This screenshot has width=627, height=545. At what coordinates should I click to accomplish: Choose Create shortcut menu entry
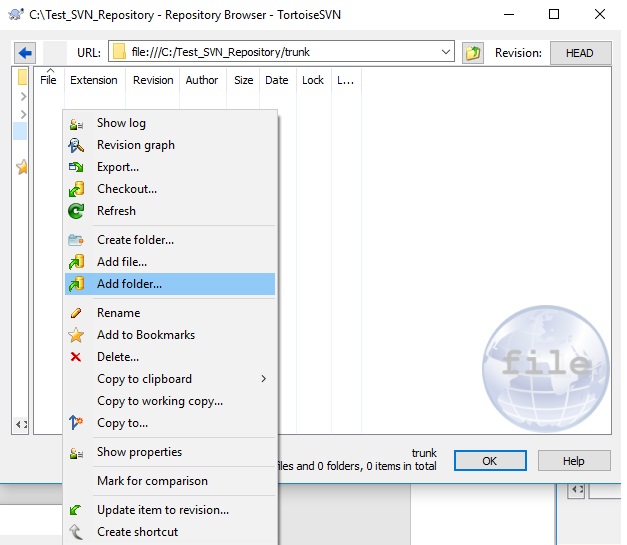[170, 532]
